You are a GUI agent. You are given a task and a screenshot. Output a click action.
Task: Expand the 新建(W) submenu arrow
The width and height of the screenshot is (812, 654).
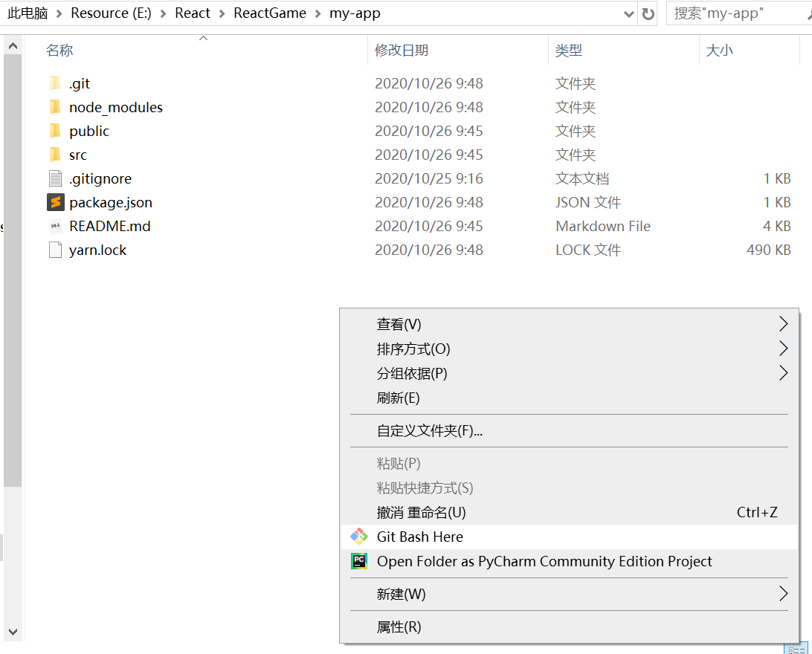[x=784, y=594]
